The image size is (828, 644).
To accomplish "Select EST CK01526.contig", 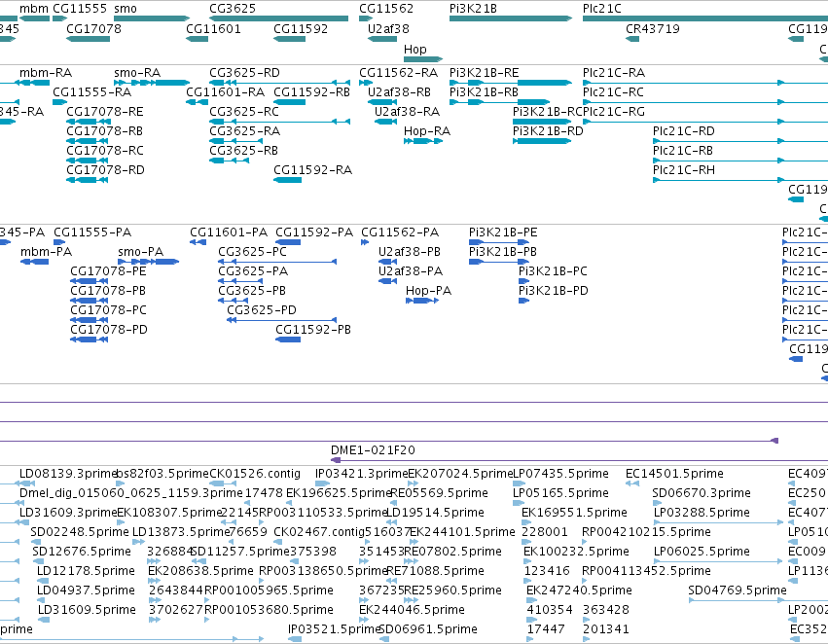I will tap(255, 474).
